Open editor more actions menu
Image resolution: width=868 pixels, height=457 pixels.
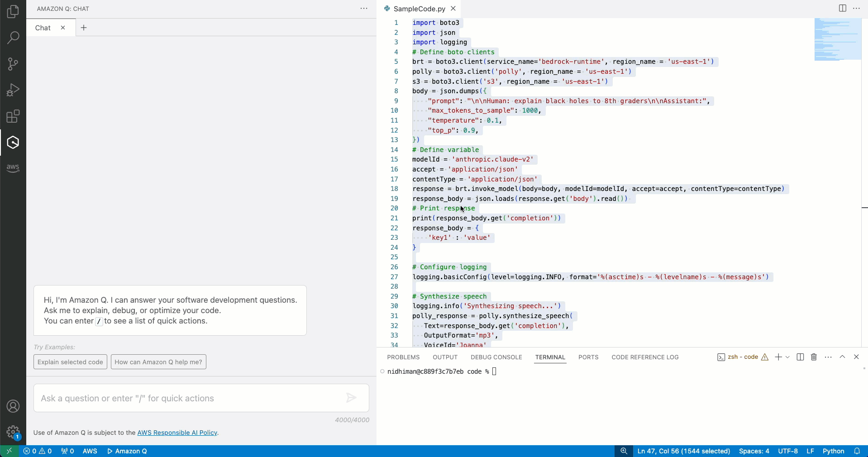tap(857, 8)
